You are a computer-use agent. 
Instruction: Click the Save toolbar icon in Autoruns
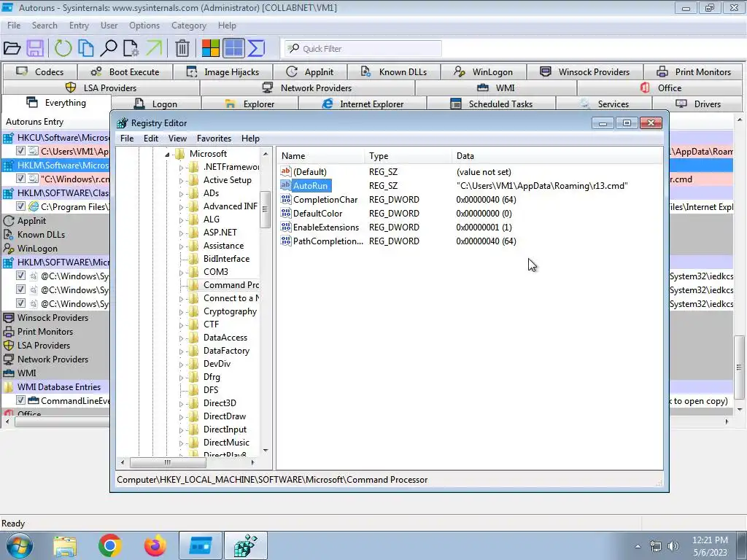click(x=35, y=48)
